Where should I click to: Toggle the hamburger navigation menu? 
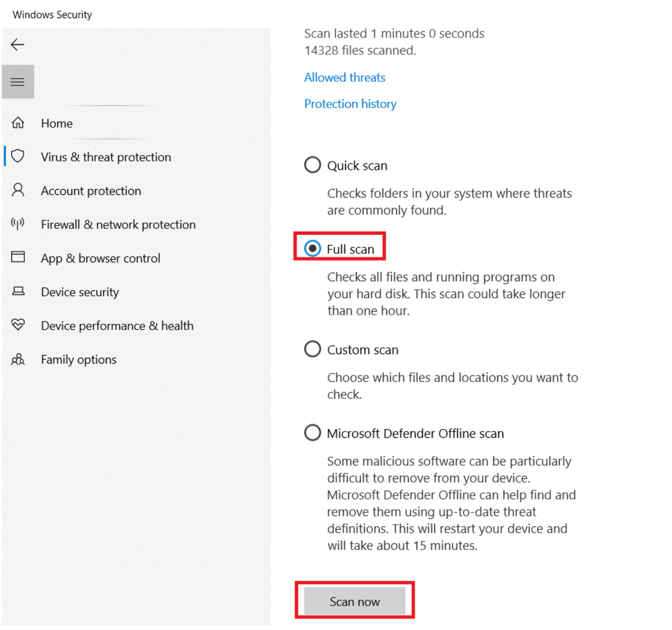click(x=18, y=81)
